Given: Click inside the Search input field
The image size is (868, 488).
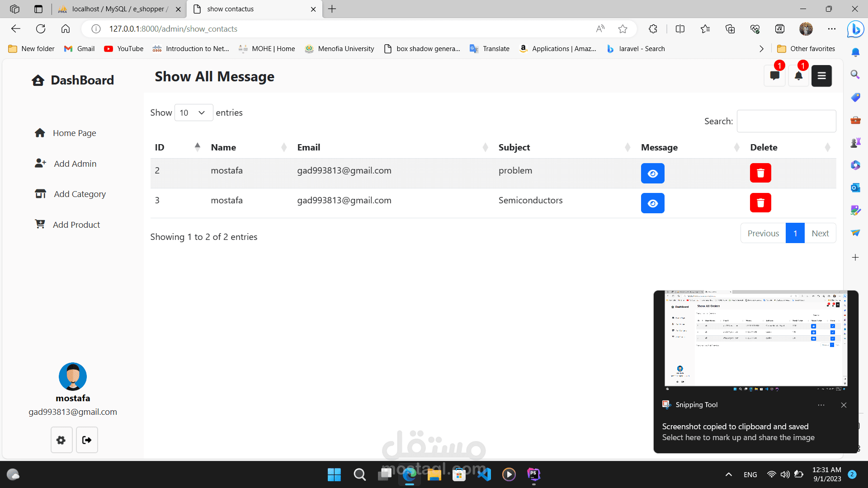Looking at the screenshot, I should pos(786,121).
